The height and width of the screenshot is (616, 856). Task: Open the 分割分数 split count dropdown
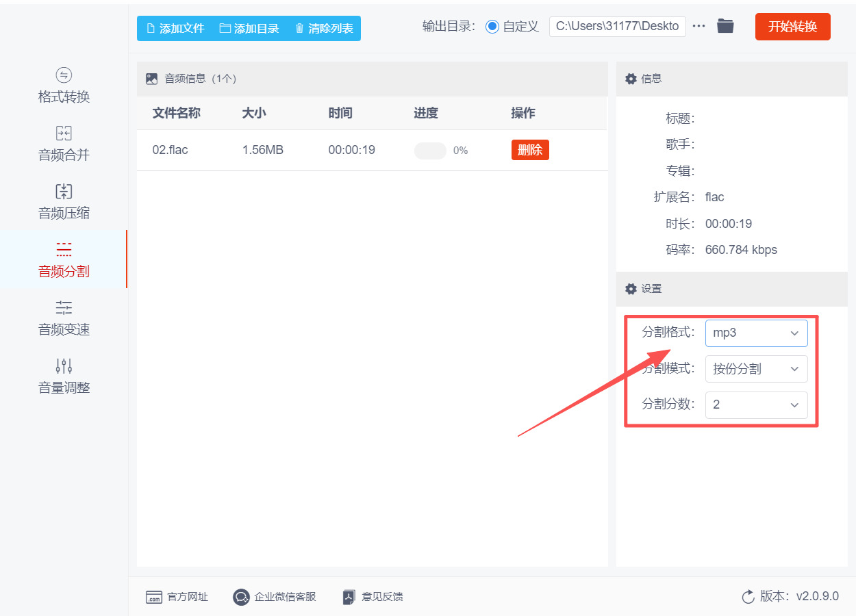click(756, 405)
